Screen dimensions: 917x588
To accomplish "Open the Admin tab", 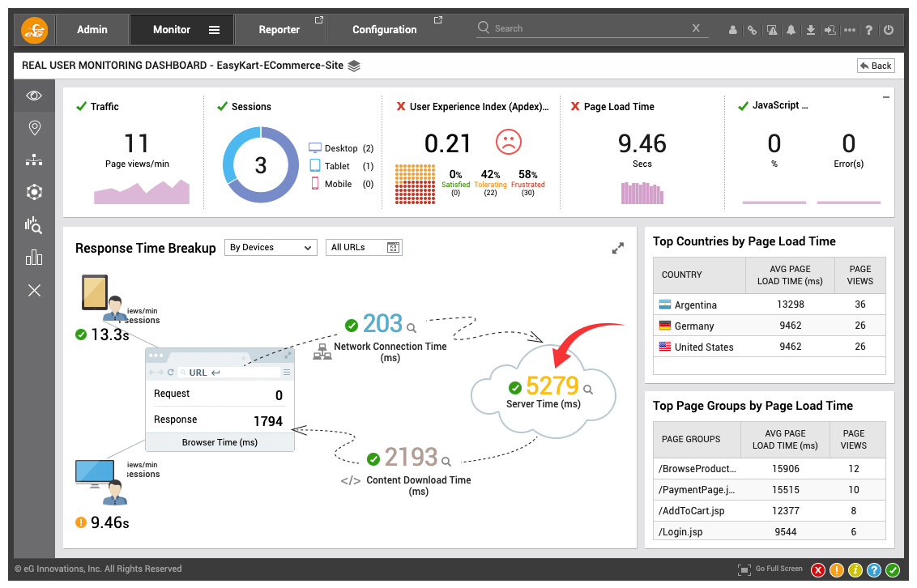I will pyautogui.click(x=92, y=30).
